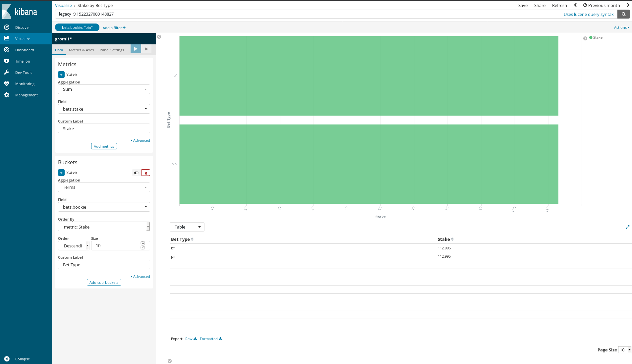The image size is (632, 364).
Task: Run the search query with magnifier icon
Action: coord(623,14)
